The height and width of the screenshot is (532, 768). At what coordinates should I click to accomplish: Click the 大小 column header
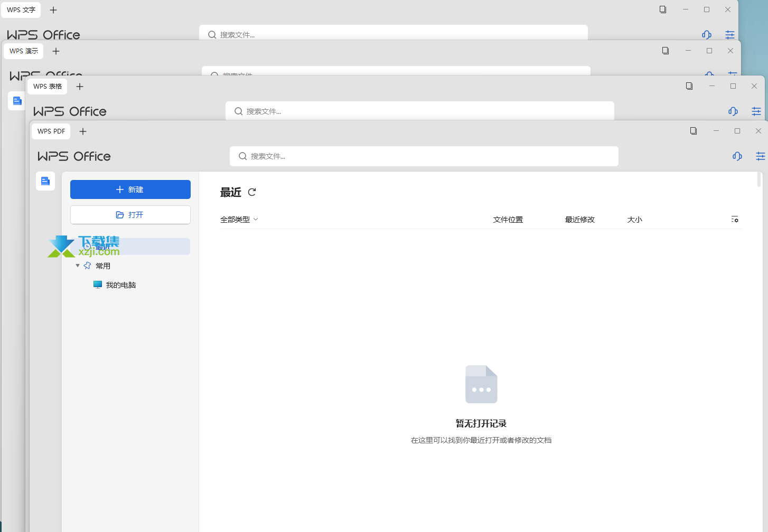pos(635,220)
